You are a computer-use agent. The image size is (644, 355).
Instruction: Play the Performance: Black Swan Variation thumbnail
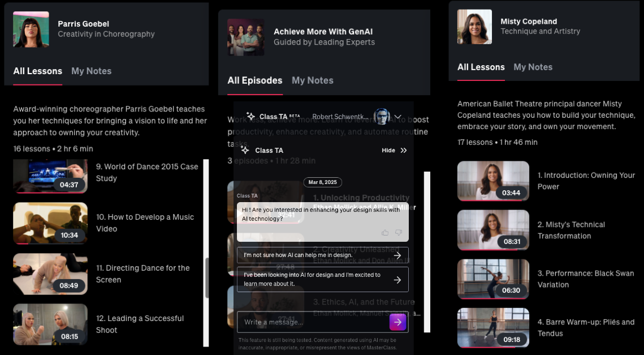pos(493,279)
